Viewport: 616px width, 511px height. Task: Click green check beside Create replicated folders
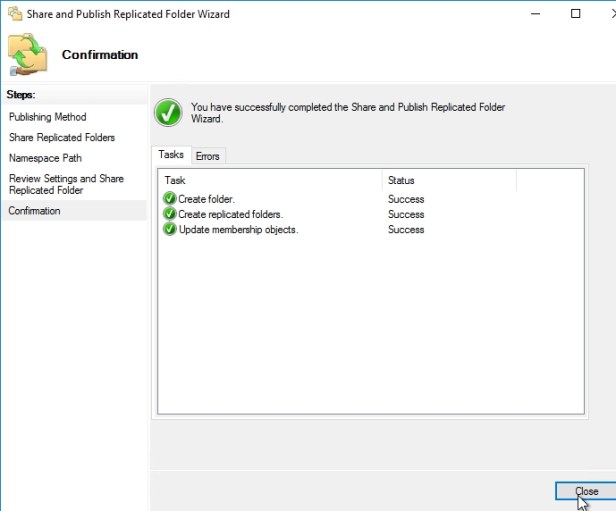pos(169,214)
